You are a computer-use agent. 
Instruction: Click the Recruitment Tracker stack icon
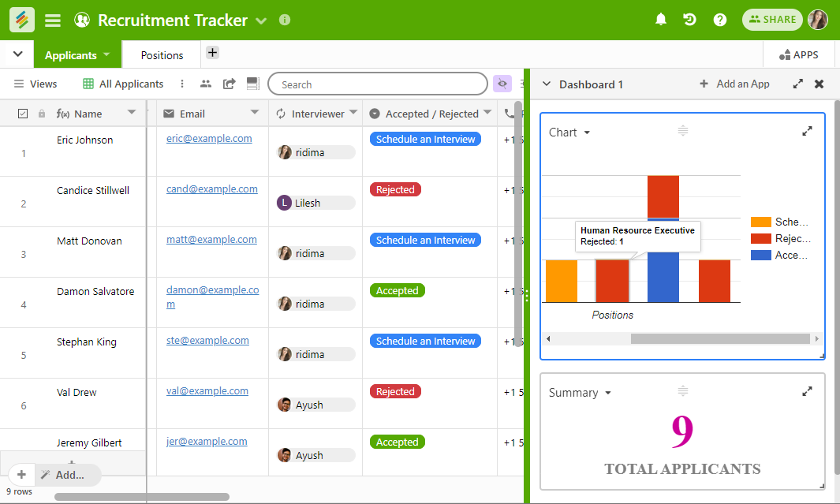(x=82, y=20)
